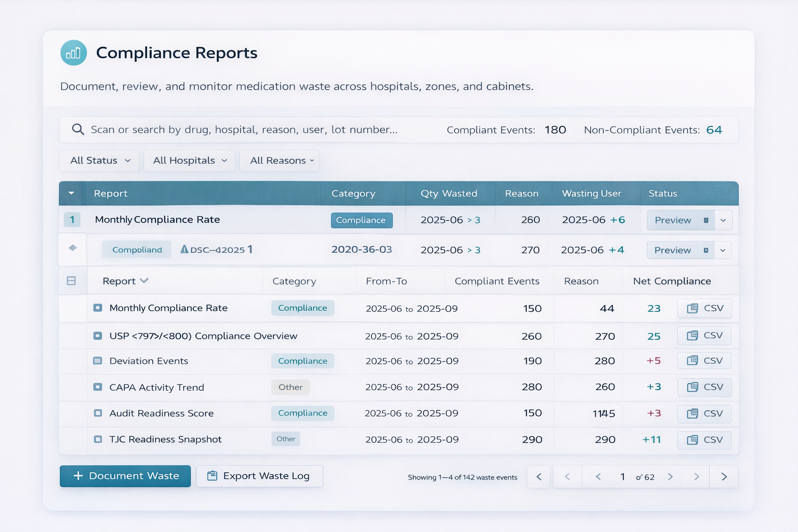Click the warning icon next to DSC-42025

(x=184, y=249)
